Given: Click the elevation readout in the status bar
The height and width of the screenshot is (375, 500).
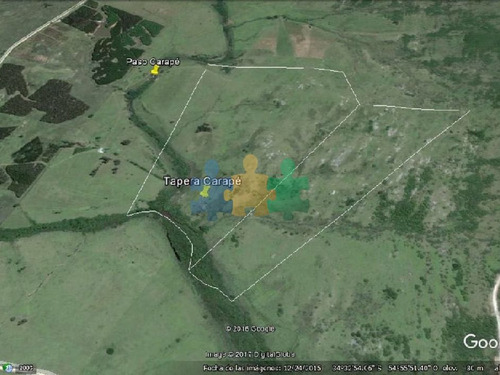Looking at the screenshot, I should [463, 368].
